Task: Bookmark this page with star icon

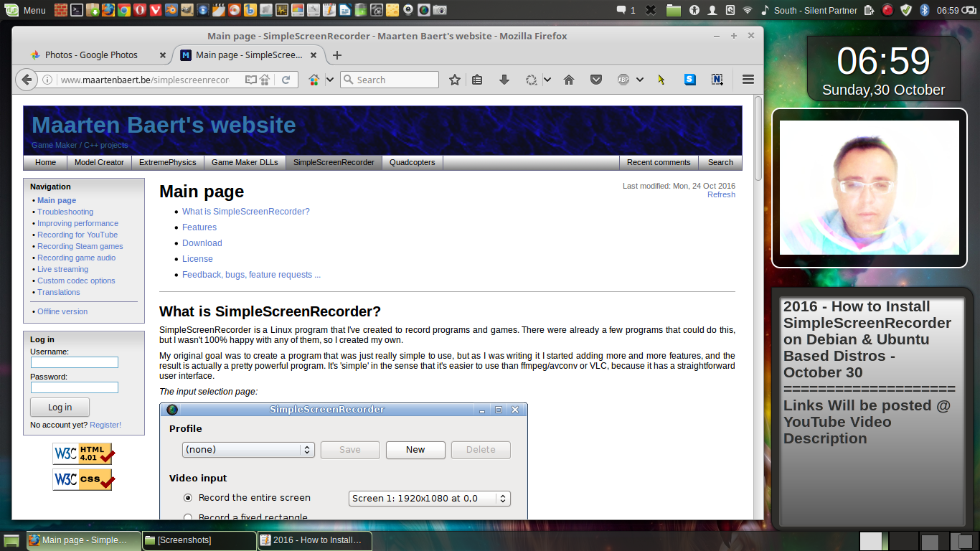Action: 455,80
